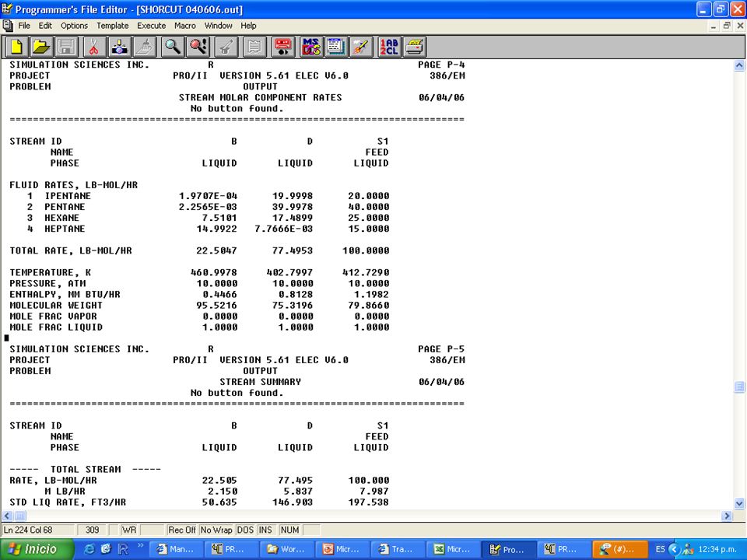The image size is (747, 560).
Task: Click the horizontal scrollbar left arrow
Action: pyautogui.click(x=7, y=516)
